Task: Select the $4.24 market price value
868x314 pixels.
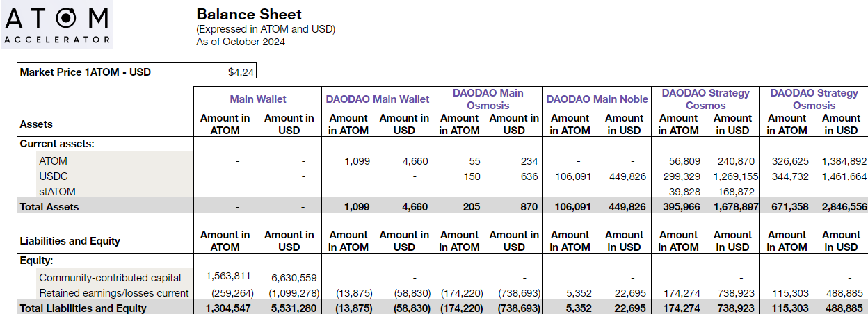Action: (x=241, y=72)
